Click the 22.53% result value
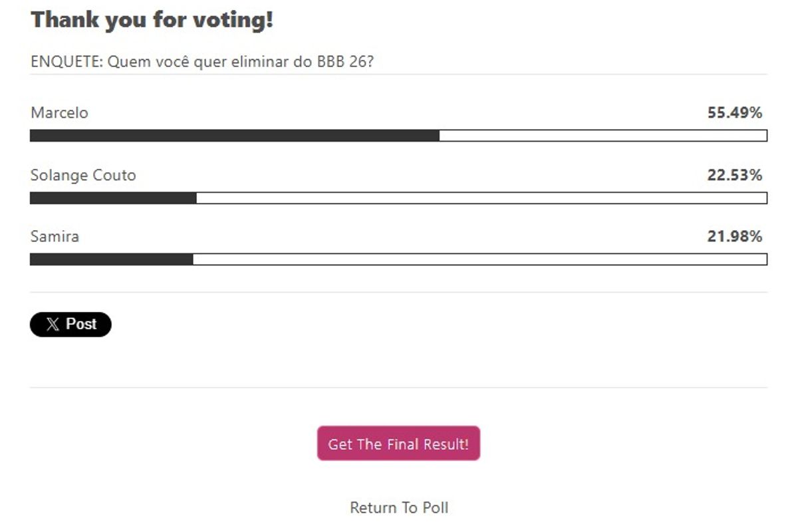The height and width of the screenshot is (532, 798). click(734, 176)
